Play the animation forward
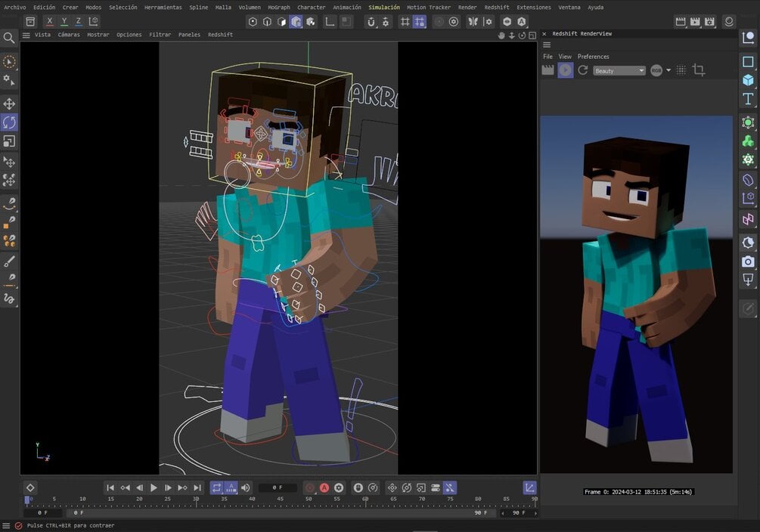 click(154, 488)
